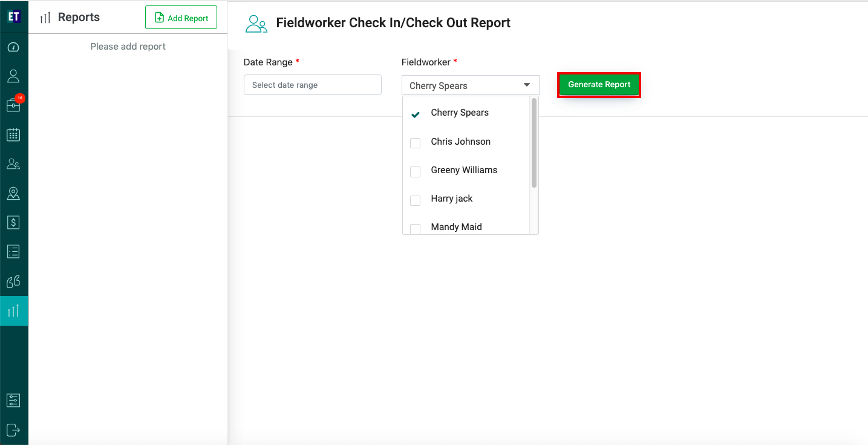Select the active Reports bar-chart sidebar icon
The width and height of the screenshot is (868, 445).
point(14,311)
